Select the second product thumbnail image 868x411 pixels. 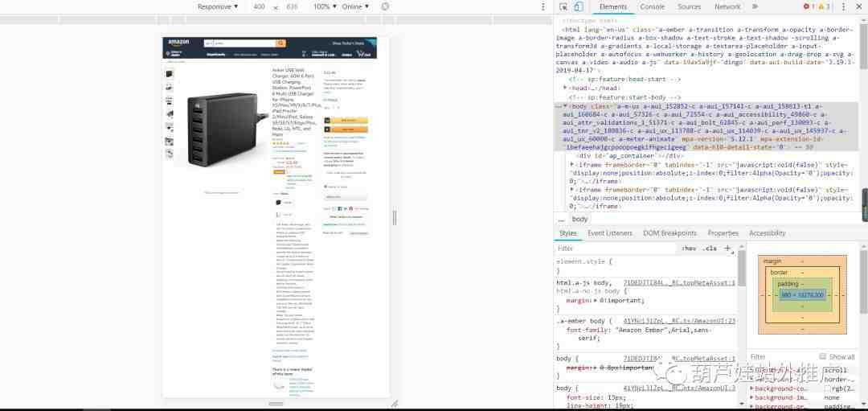(169, 87)
